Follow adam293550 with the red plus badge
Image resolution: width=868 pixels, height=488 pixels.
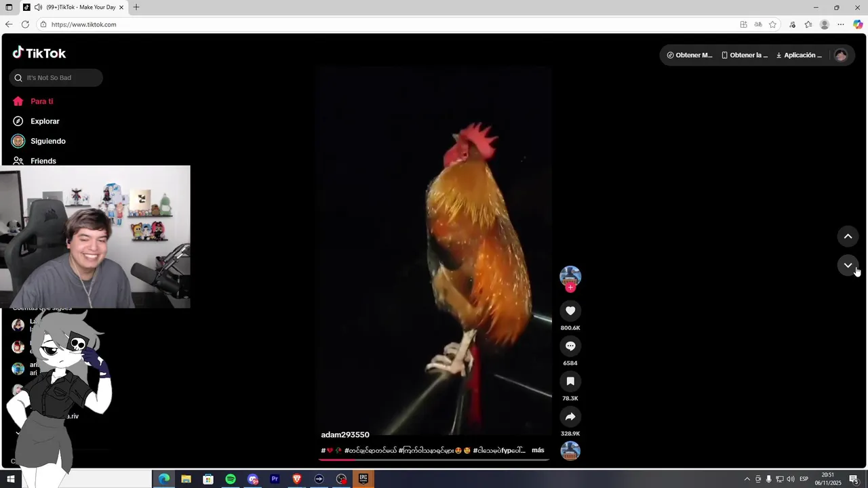tap(570, 287)
